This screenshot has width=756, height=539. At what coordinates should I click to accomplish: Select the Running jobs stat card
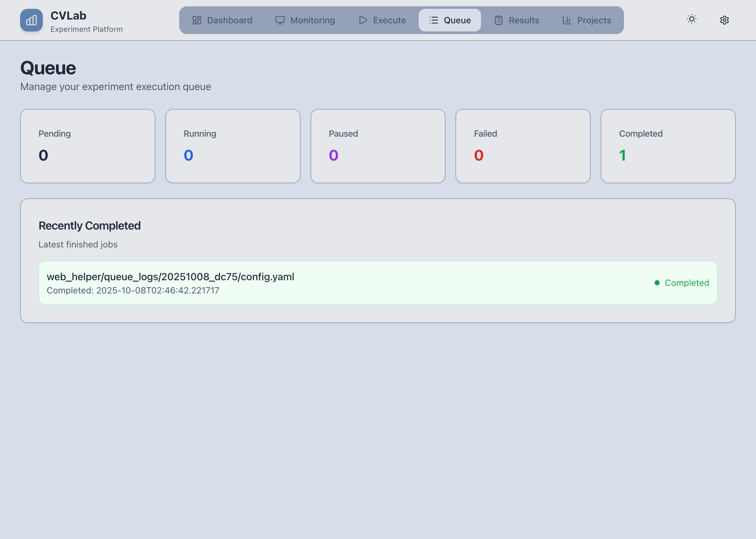[x=233, y=146]
